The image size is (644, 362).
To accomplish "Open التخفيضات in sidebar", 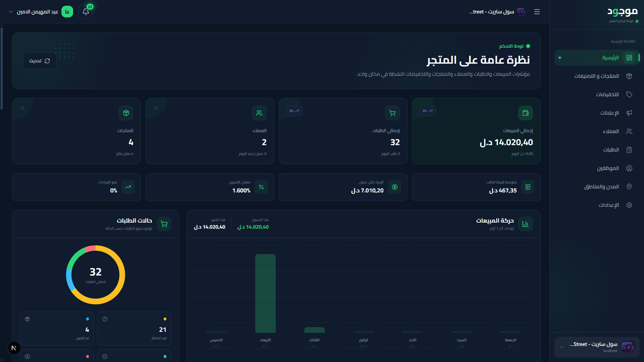I will click(x=597, y=95).
